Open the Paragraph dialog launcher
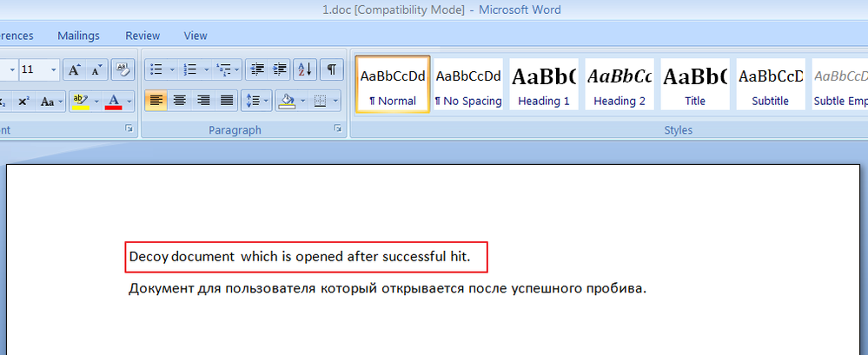 pos(338,128)
